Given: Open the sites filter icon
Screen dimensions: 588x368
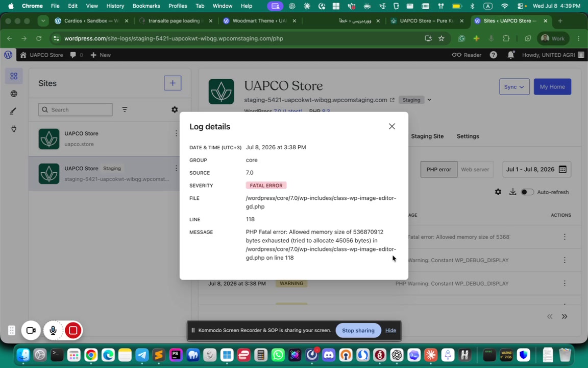Looking at the screenshot, I should (125, 110).
